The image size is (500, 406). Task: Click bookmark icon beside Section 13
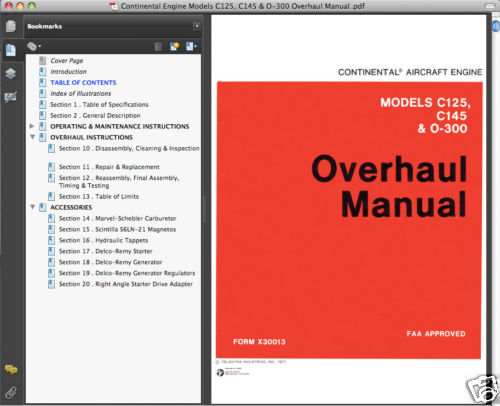(51, 197)
